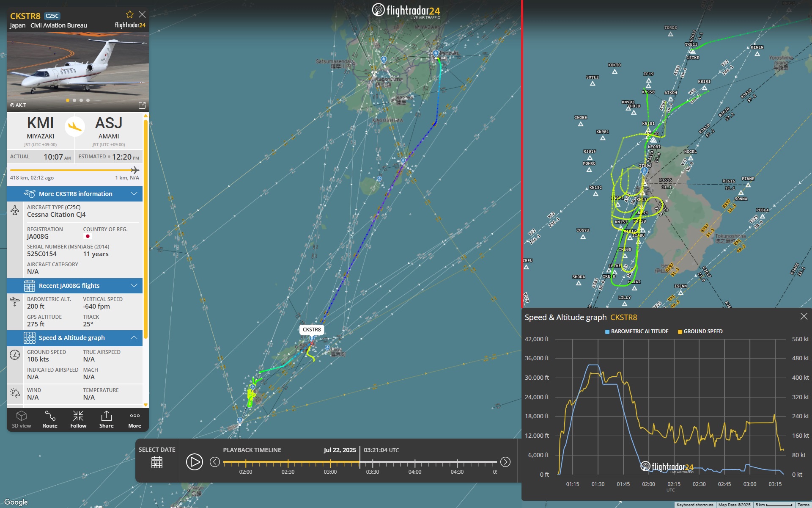Click the KINEN waypoint triangle
Viewport: 812px width, 508px height.
coord(757,54)
